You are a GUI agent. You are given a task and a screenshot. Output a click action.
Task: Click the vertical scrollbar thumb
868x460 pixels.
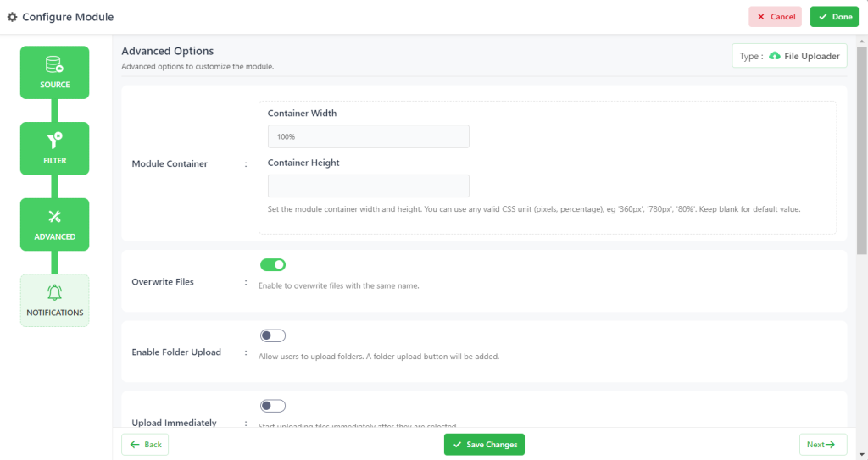(862, 149)
